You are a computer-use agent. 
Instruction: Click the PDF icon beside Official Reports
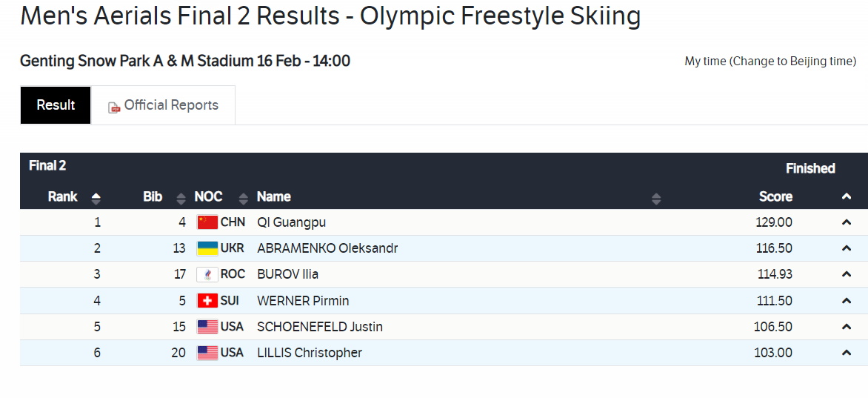pos(114,107)
